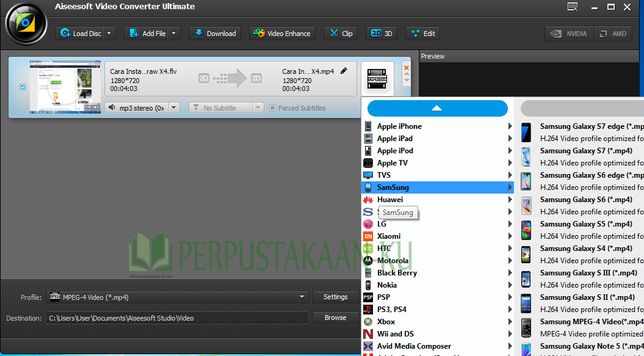Viewport: 644px width, 356px height.
Task: Move the file up with arrow
Action: [406, 74]
